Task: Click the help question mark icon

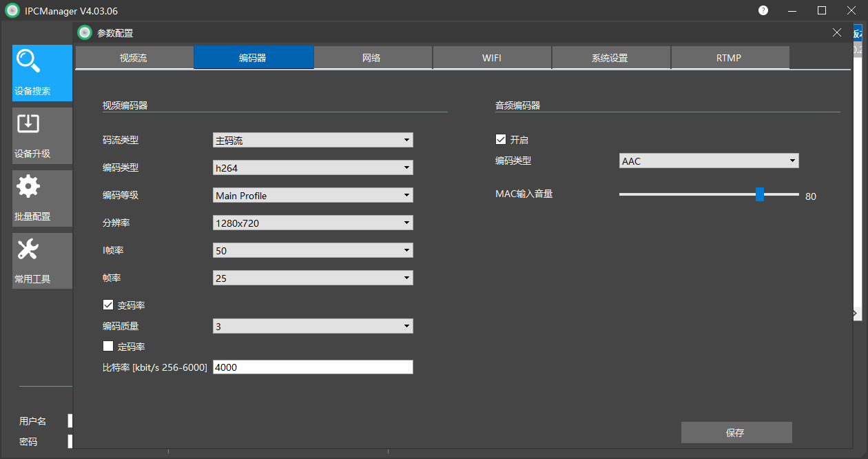Action: coord(763,10)
